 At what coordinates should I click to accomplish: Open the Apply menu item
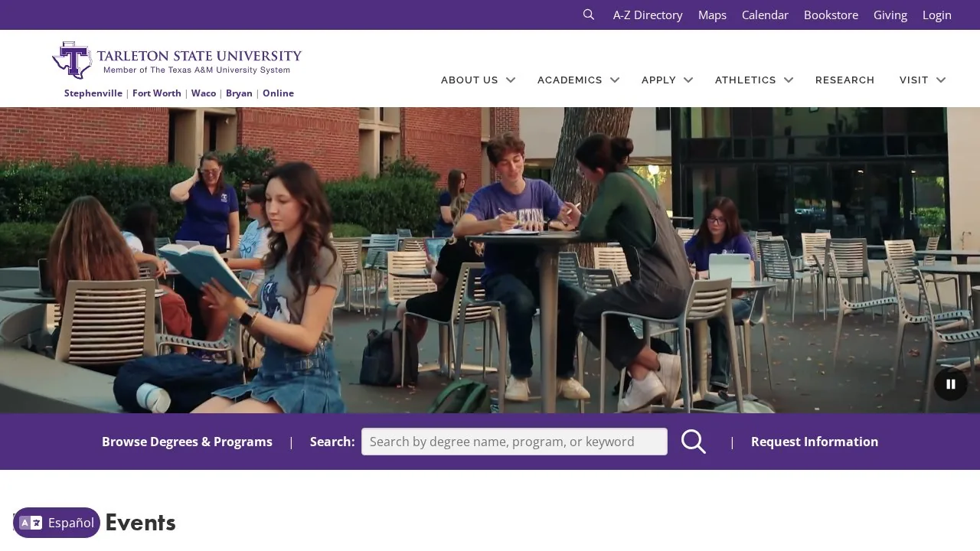coord(658,80)
